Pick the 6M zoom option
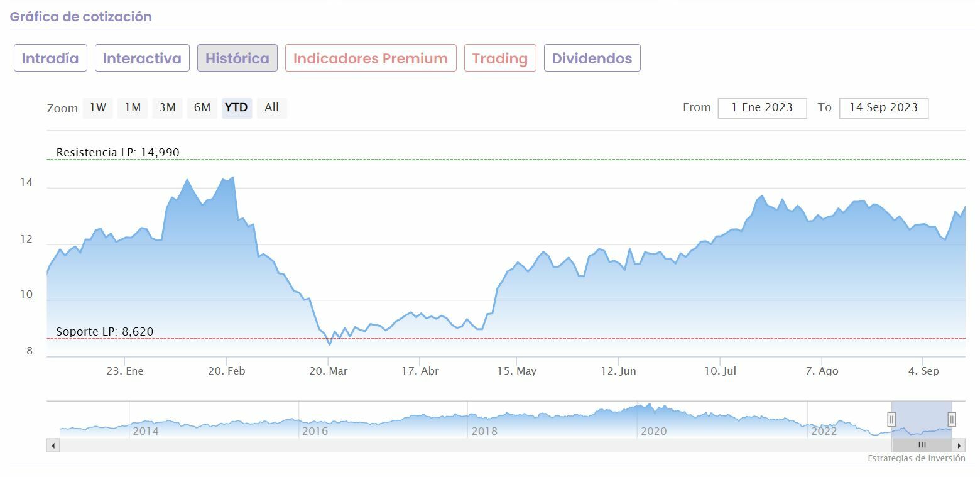This screenshot has height=477, width=980. point(202,107)
